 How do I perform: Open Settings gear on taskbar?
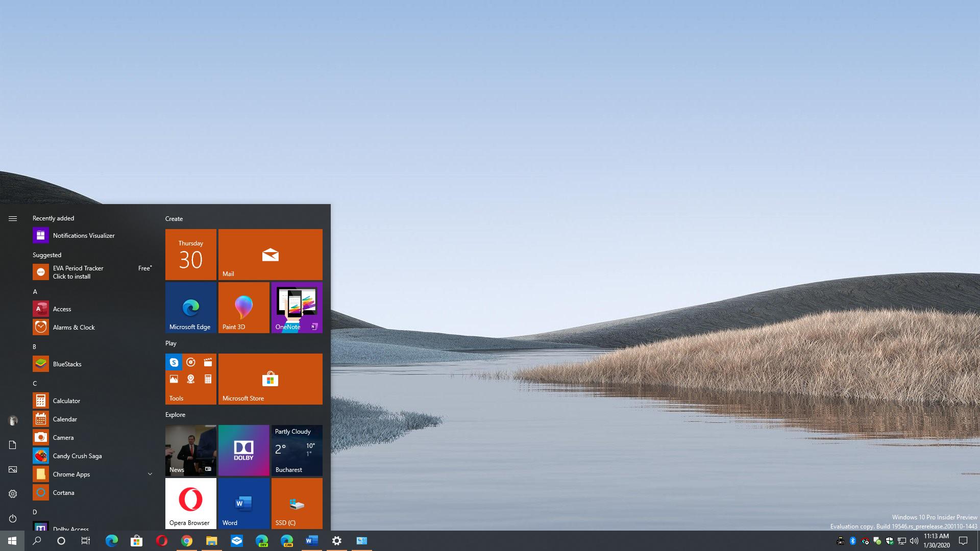(336, 541)
